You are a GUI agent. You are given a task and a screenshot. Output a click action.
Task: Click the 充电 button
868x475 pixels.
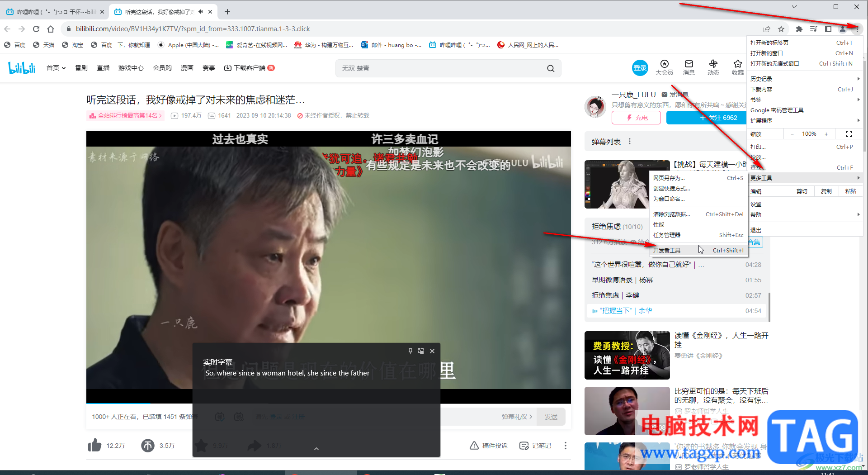click(636, 118)
